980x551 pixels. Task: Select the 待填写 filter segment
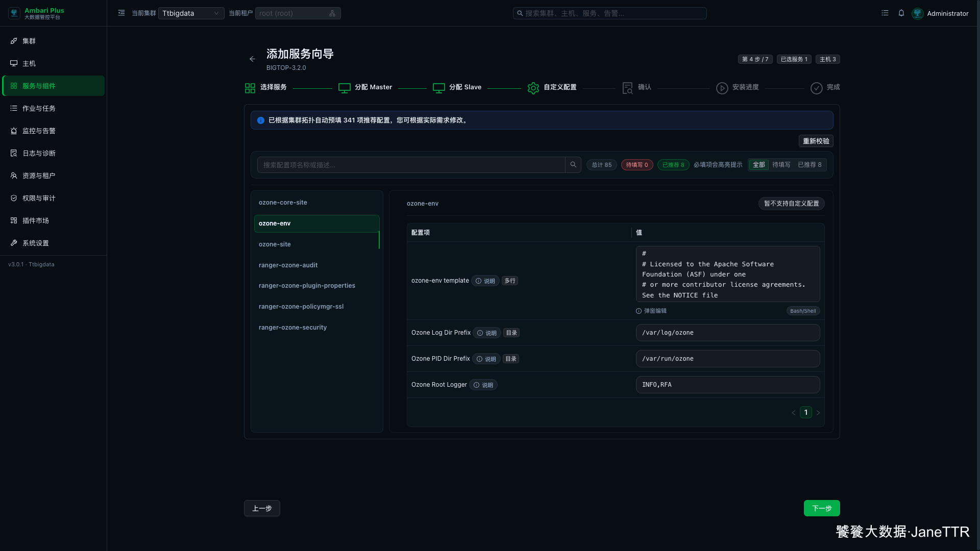781,165
